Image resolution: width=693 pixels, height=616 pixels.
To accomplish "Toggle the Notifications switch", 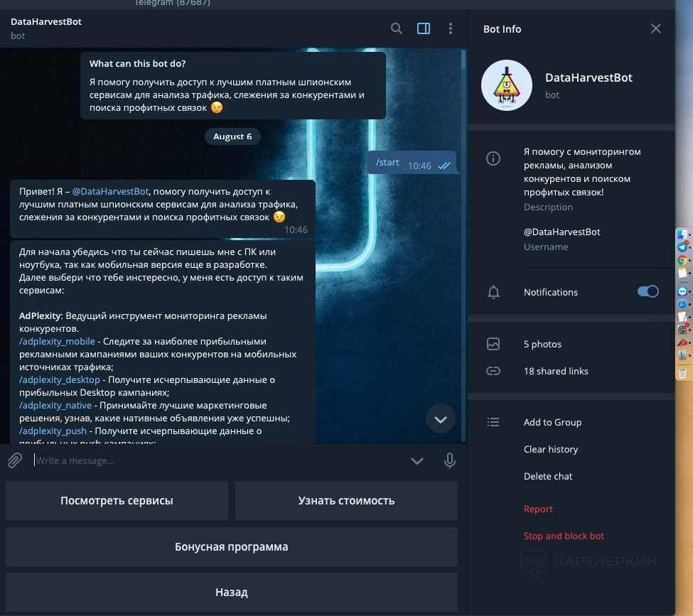I will click(x=648, y=291).
